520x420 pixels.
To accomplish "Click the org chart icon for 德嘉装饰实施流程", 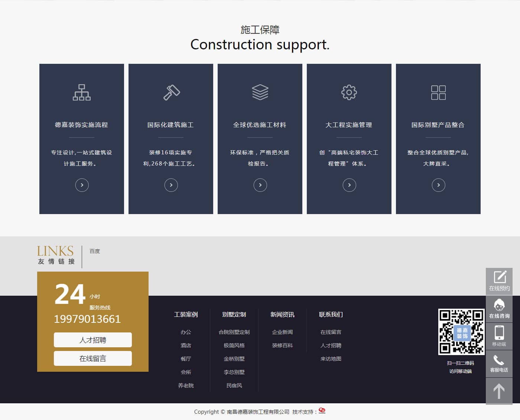I will point(82,92).
